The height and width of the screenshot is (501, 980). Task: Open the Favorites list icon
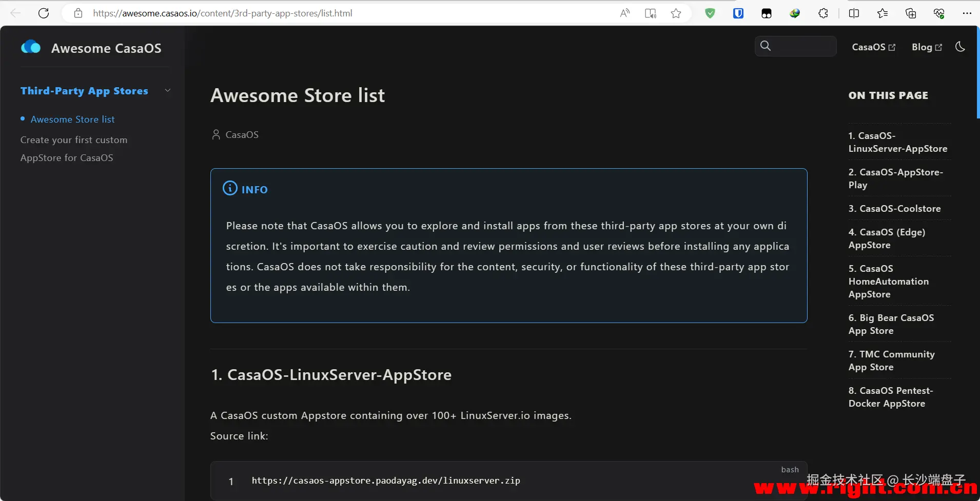(x=883, y=13)
